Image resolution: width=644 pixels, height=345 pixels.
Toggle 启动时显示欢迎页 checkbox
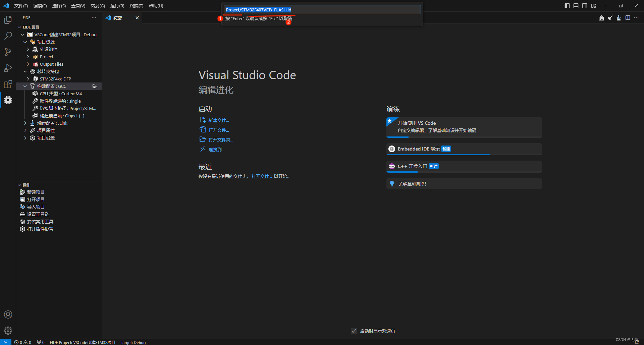(354, 331)
